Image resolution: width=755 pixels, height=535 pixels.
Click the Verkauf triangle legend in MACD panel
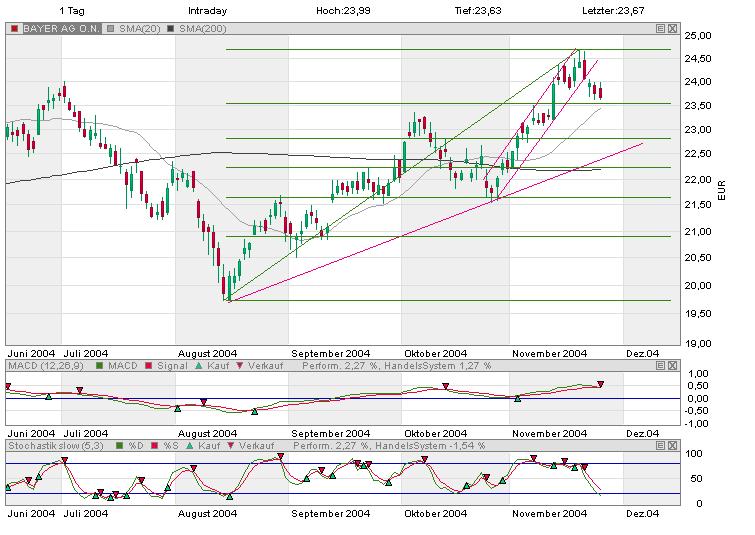tap(240, 366)
